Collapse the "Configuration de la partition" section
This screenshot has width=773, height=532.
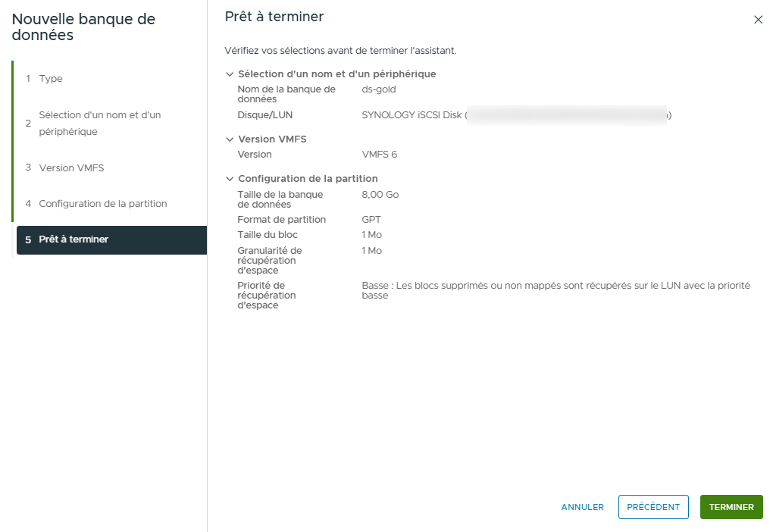tap(230, 178)
